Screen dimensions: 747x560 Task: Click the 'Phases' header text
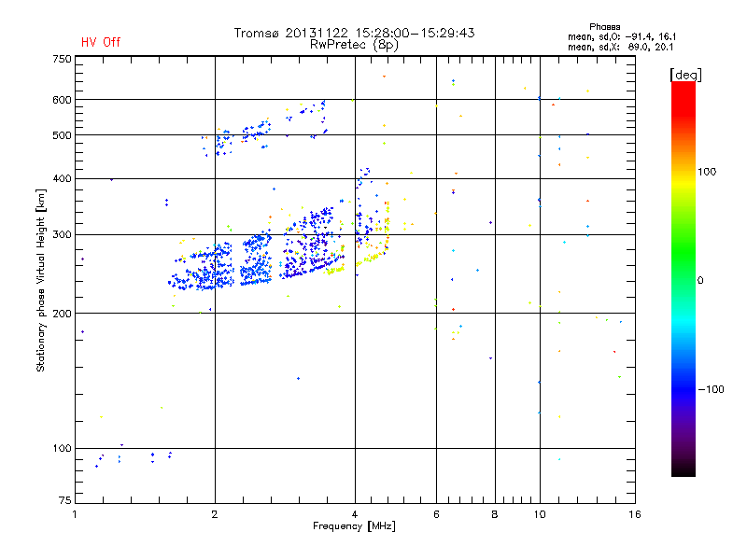604,27
